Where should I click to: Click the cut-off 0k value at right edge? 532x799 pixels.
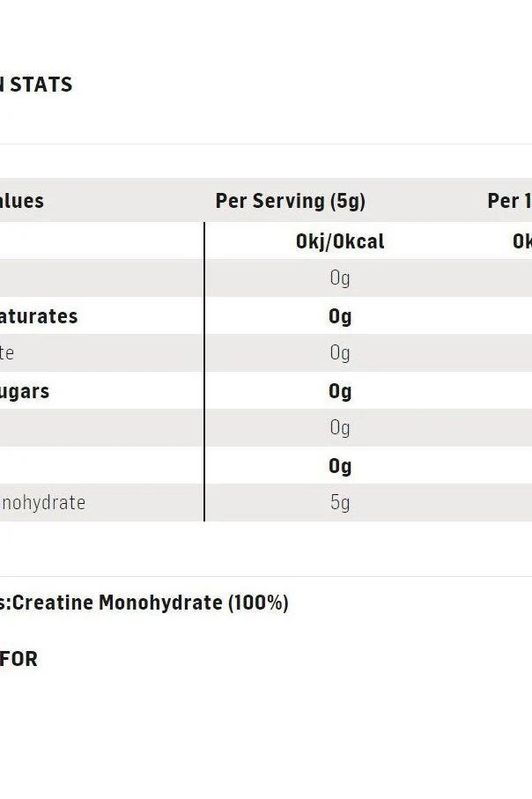click(522, 241)
